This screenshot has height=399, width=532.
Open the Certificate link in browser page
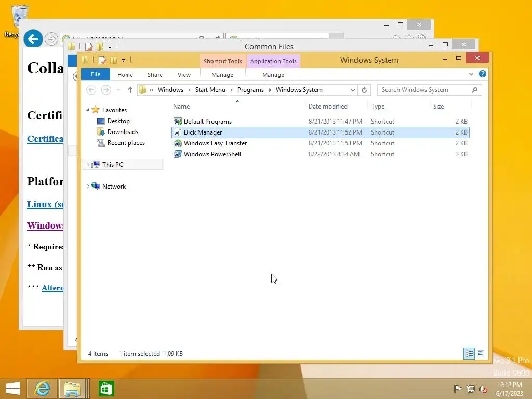coord(45,139)
